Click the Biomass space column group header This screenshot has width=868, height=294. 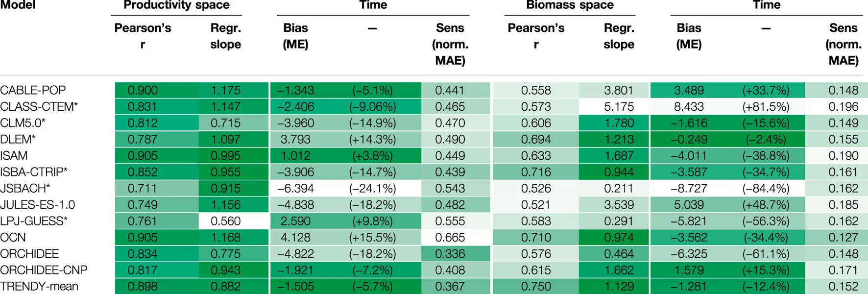tap(570, 5)
